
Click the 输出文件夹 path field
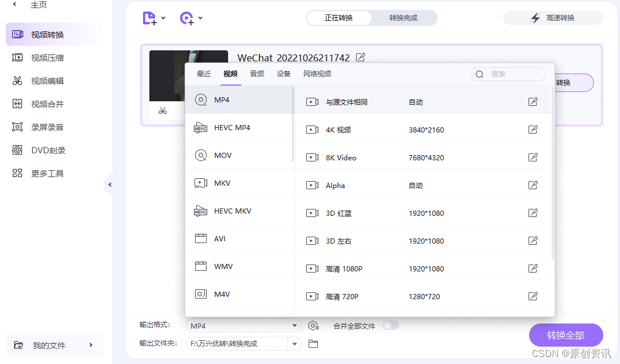237,344
